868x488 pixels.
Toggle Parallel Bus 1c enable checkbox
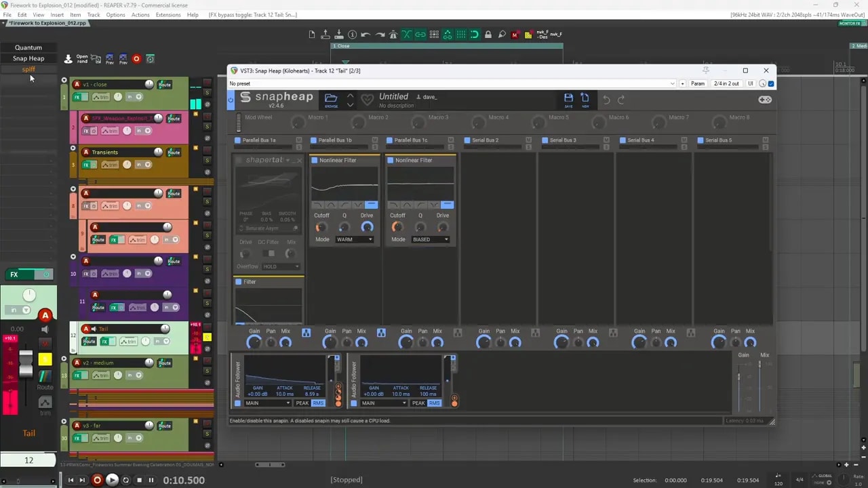(x=391, y=140)
